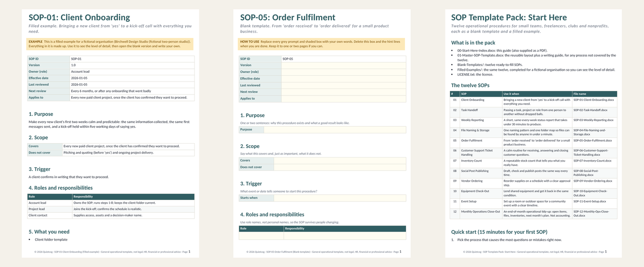The width and height of the screenshot is (644, 267).
Task: Click the 'Equipment Check-Out' row name
Action: (475, 191)
